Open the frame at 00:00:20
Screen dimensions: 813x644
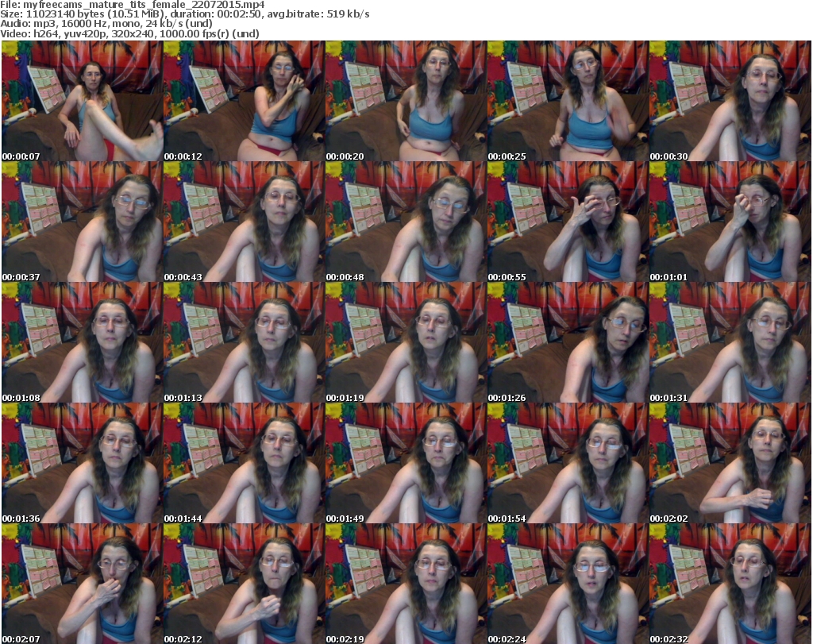click(406, 101)
